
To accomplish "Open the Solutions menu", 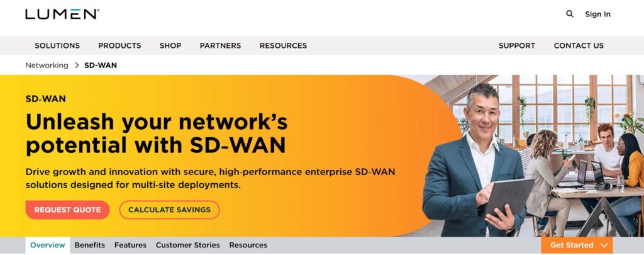I will point(57,46).
